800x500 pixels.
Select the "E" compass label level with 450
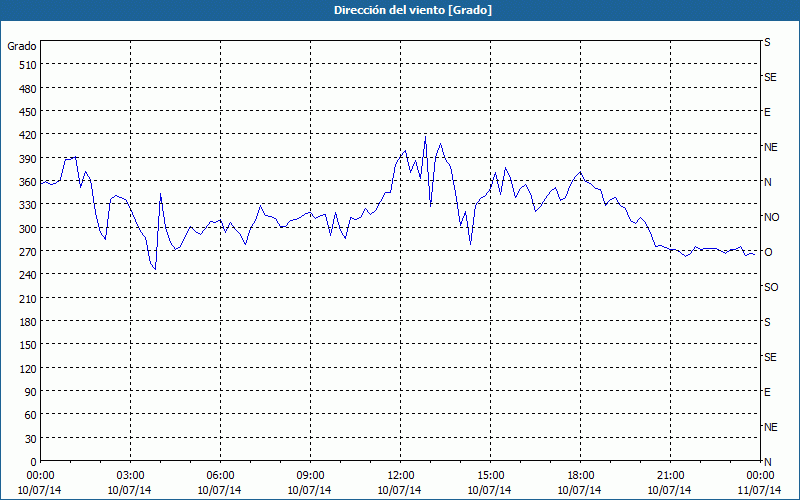pyautogui.click(x=767, y=112)
